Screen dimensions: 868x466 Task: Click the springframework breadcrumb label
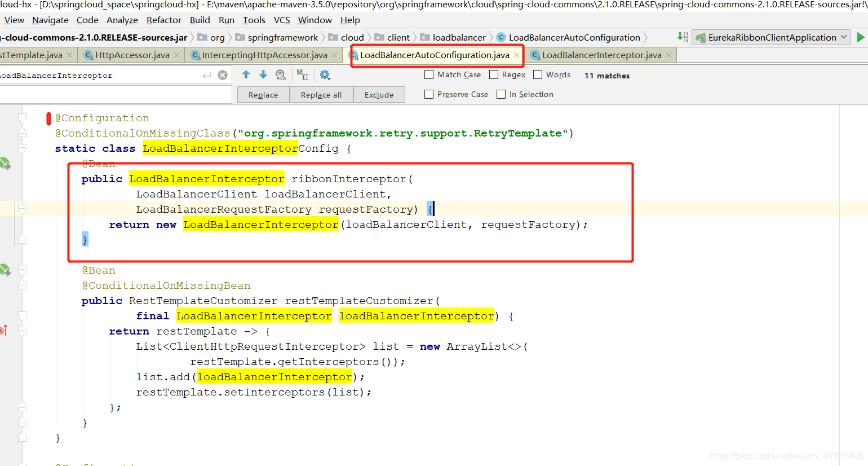tap(283, 37)
